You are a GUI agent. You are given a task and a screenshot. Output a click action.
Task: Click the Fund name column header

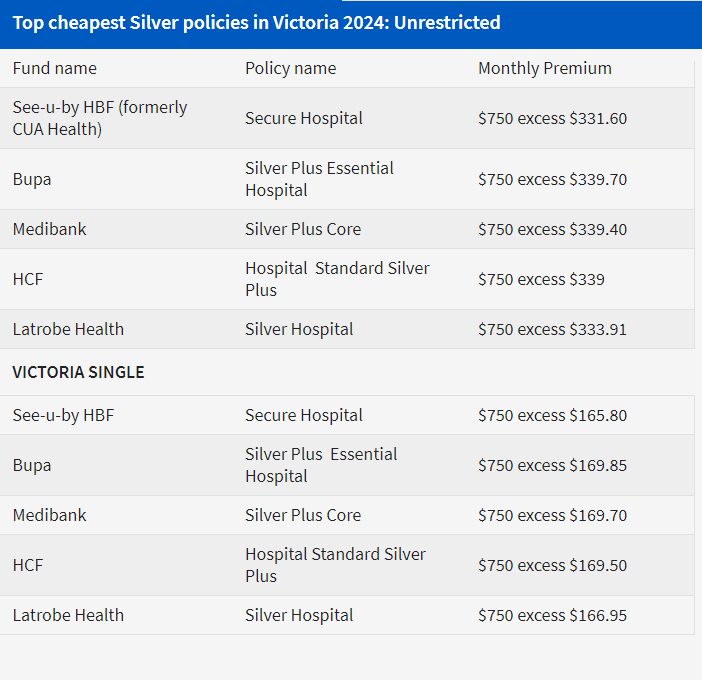[55, 68]
